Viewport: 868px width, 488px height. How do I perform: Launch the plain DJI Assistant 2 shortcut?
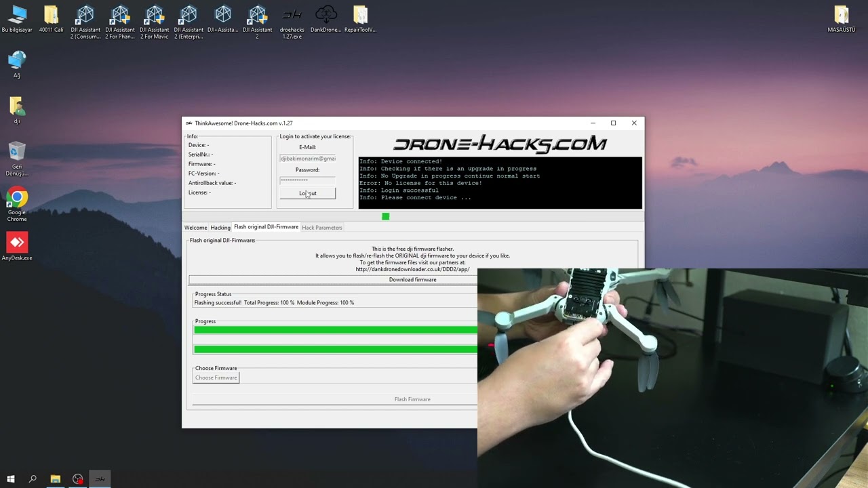[257, 22]
